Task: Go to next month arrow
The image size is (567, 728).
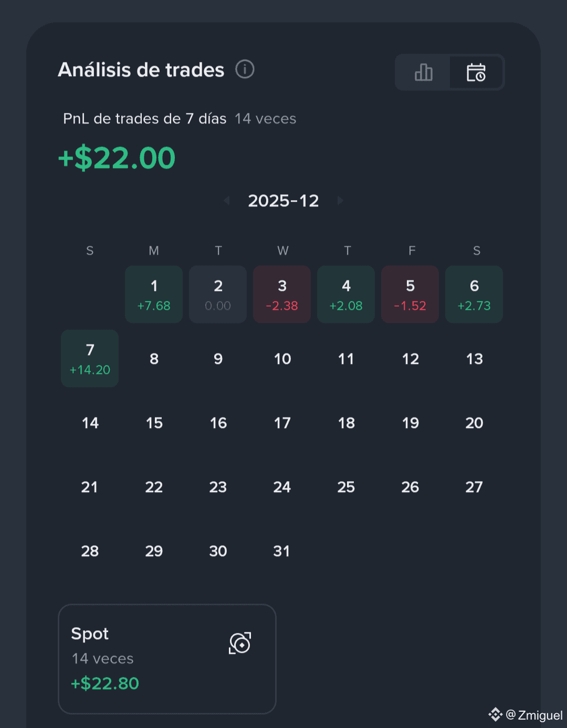Action: pos(340,200)
